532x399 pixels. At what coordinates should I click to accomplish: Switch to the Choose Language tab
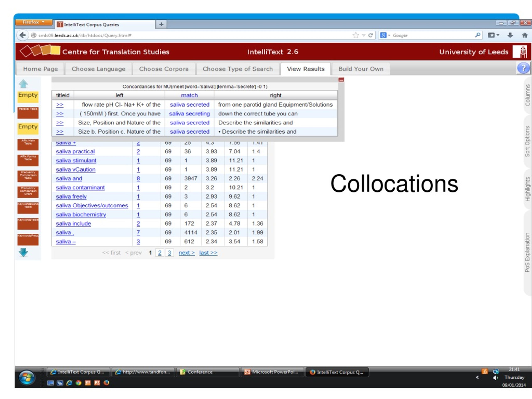tap(98, 69)
